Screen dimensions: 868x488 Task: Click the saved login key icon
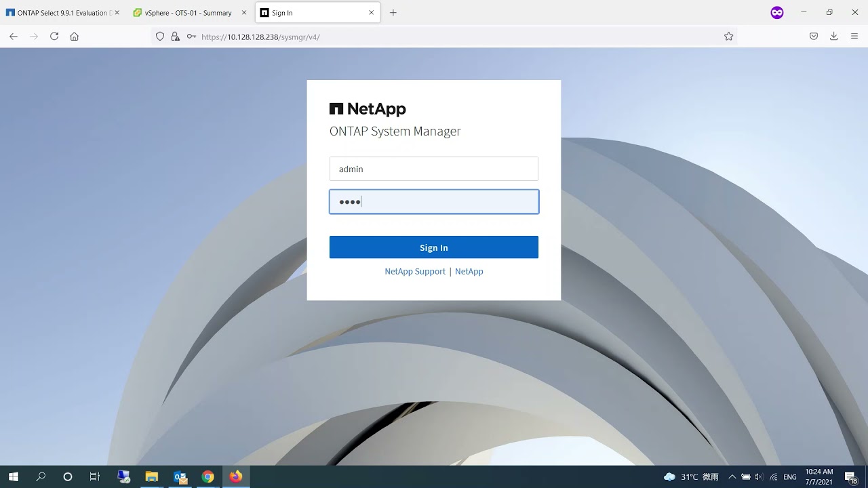coord(191,37)
